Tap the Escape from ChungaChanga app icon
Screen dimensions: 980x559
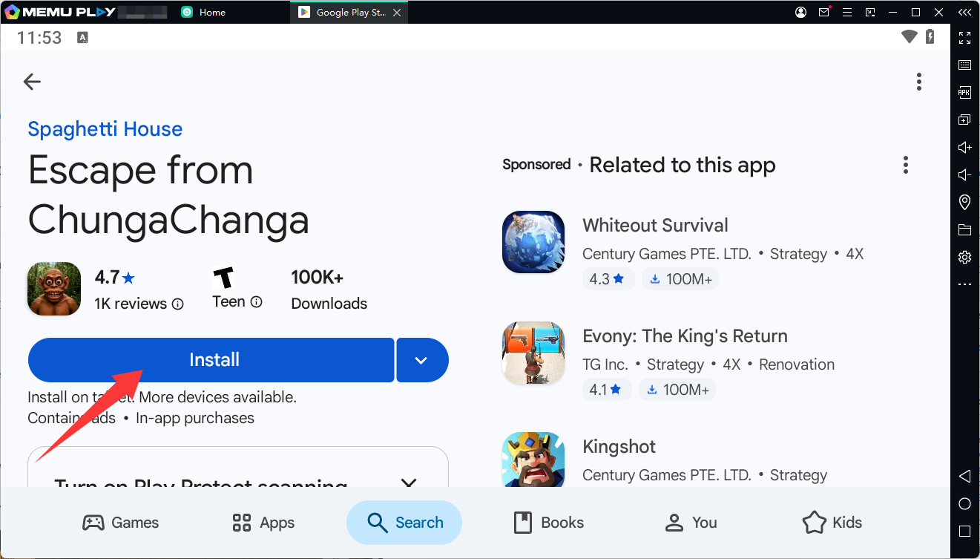tap(54, 289)
